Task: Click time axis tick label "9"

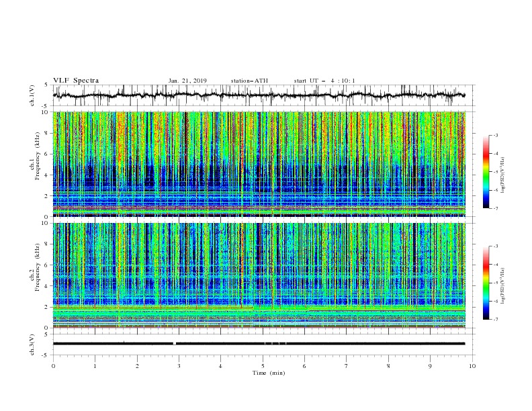Action: [x=430, y=366]
